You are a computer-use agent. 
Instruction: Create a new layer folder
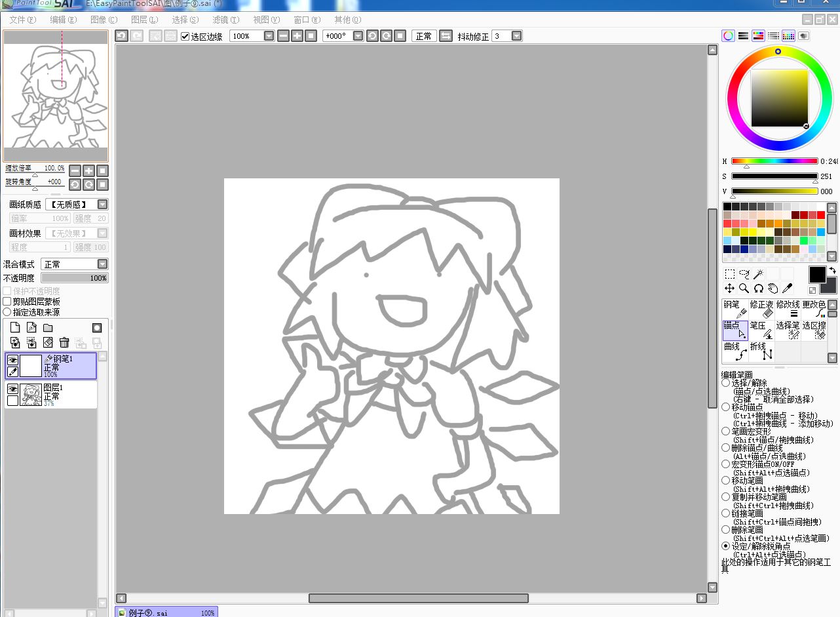tap(48, 328)
